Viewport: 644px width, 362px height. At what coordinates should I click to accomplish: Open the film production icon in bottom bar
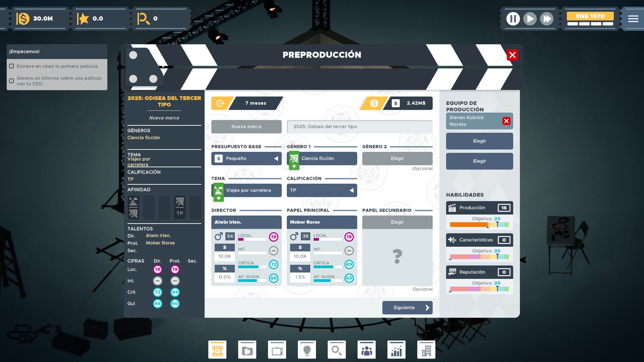coord(217,350)
